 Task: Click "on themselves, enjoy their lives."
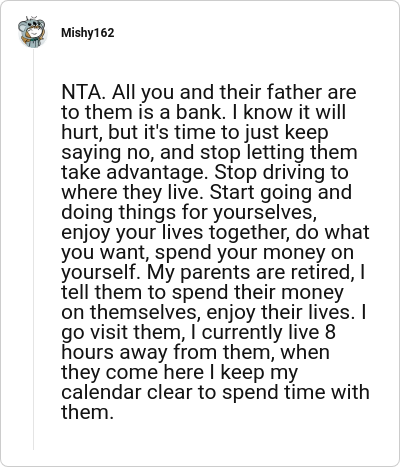click(209, 312)
